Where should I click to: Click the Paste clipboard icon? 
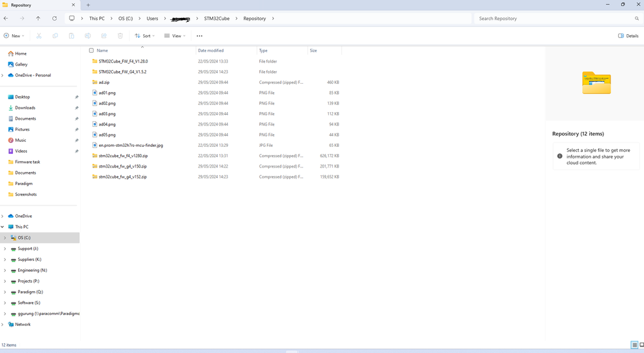[x=72, y=35]
